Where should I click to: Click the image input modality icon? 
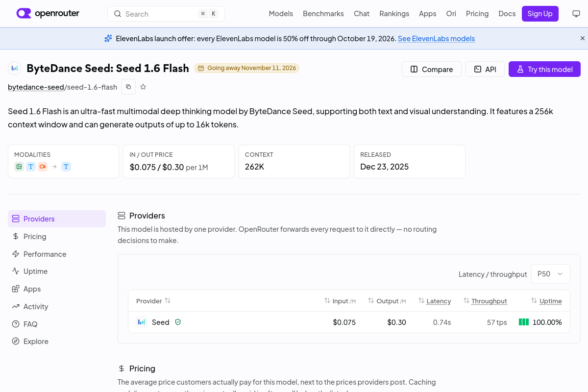(19, 167)
